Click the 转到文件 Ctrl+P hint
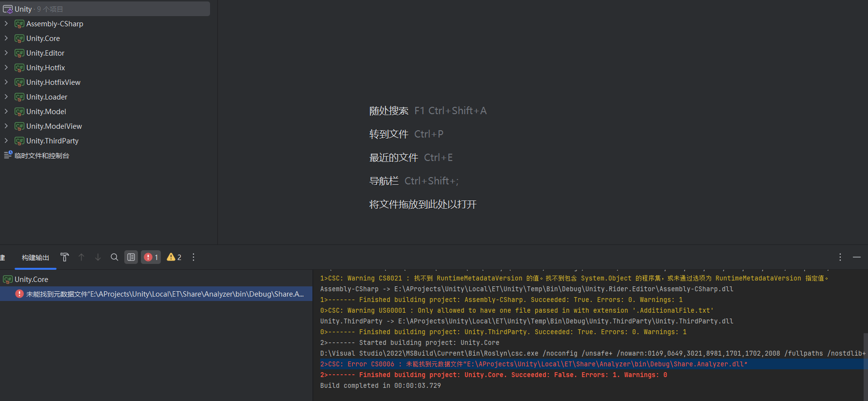 click(x=406, y=134)
